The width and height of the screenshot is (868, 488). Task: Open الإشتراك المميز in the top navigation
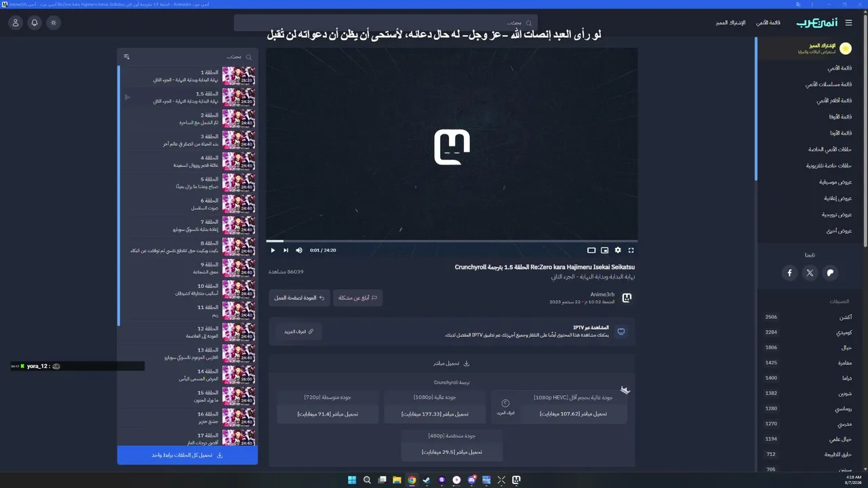[x=730, y=22]
